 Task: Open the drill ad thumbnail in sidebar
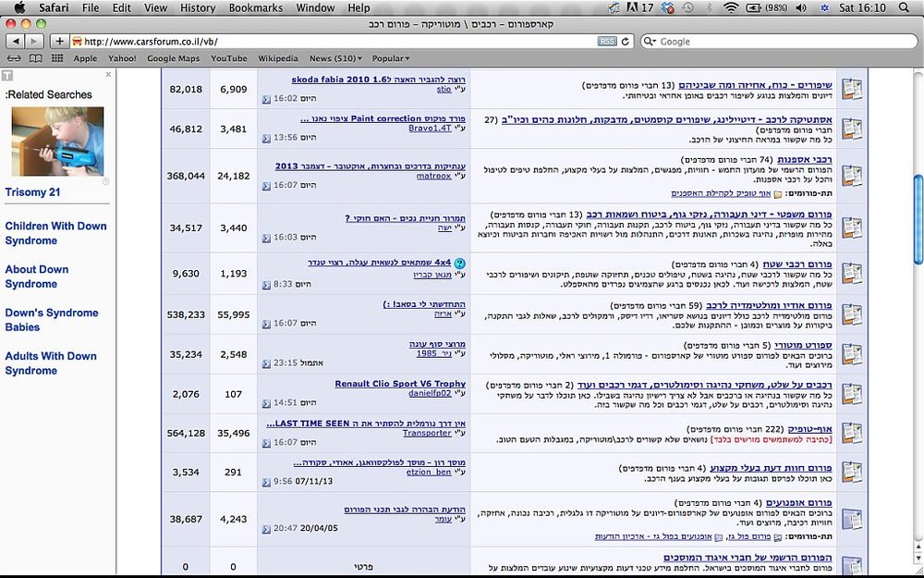tap(57, 141)
